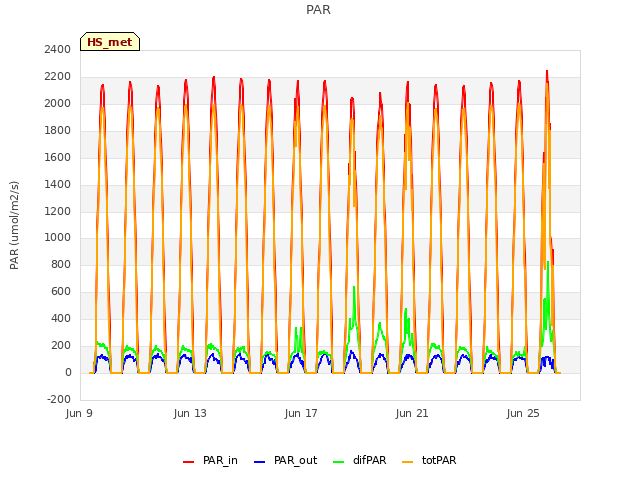640x480 pixels.
Task: Click the 400 y-axis tick label
Action: click(x=61, y=318)
